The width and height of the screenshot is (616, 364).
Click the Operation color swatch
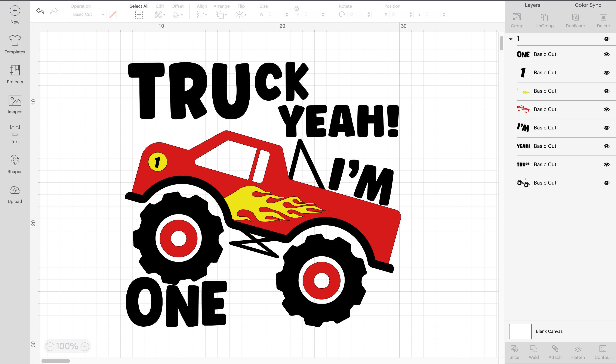[x=113, y=15]
